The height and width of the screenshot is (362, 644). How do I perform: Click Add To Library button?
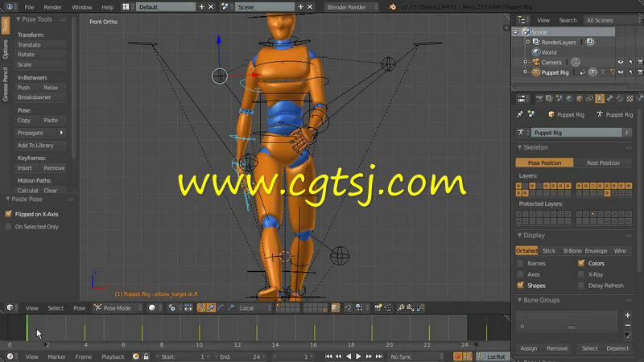tap(39, 146)
